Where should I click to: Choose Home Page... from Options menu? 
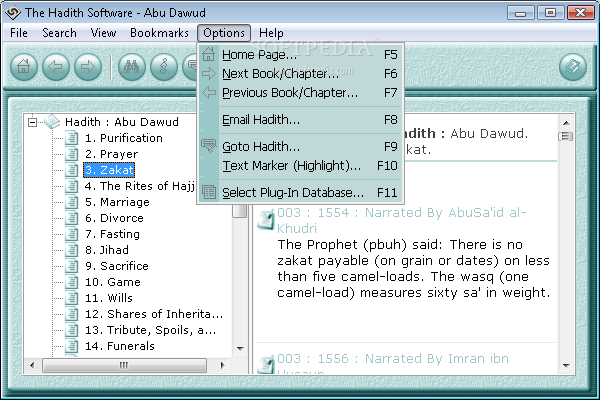coord(300,55)
